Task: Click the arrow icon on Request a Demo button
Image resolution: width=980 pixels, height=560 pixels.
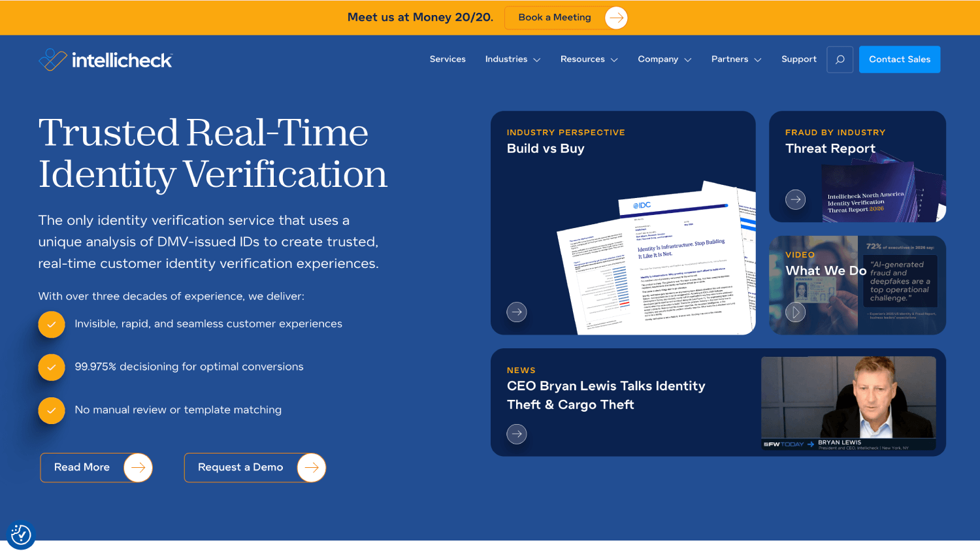Action: (312, 468)
